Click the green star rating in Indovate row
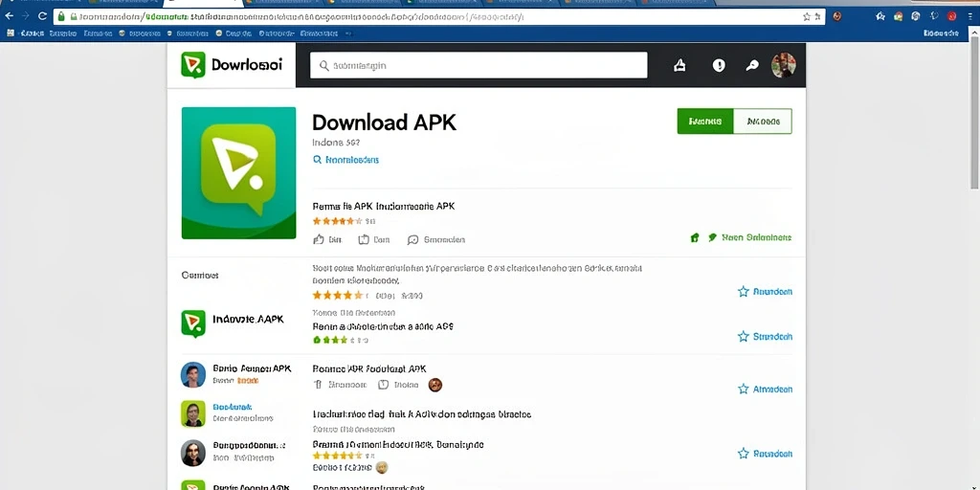The width and height of the screenshot is (980, 490). pyautogui.click(x=330, y=340)
